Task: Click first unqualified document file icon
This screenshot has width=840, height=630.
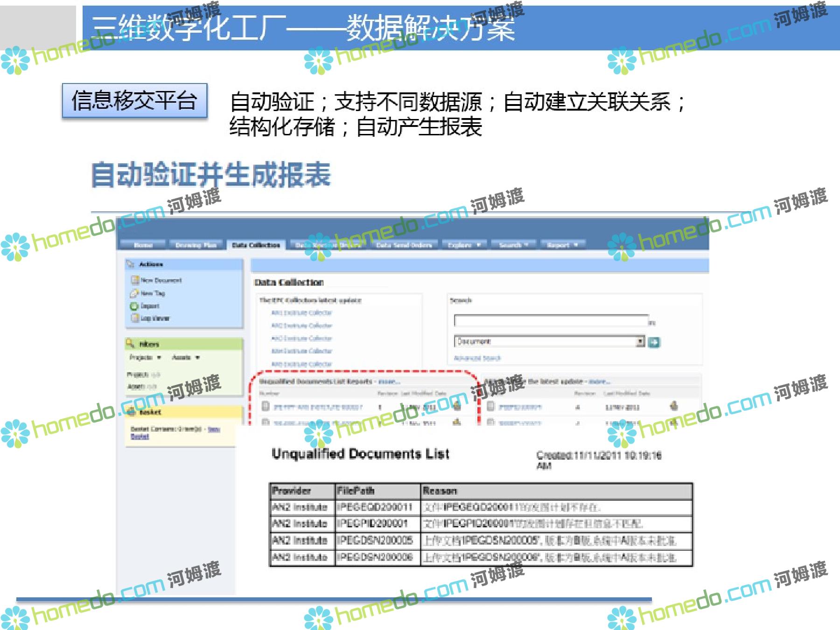Action: 266,406
